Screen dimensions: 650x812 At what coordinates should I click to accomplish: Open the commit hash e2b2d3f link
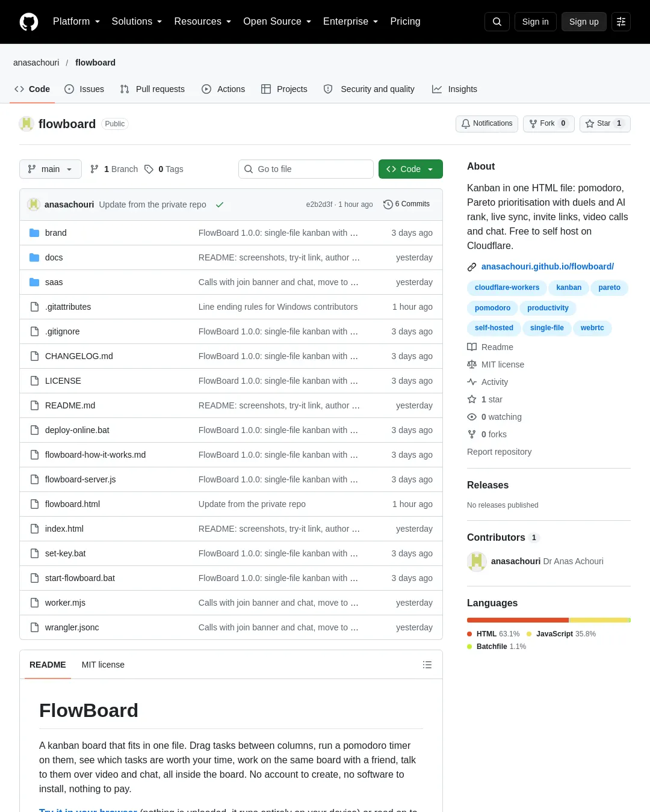click(319, 205)
